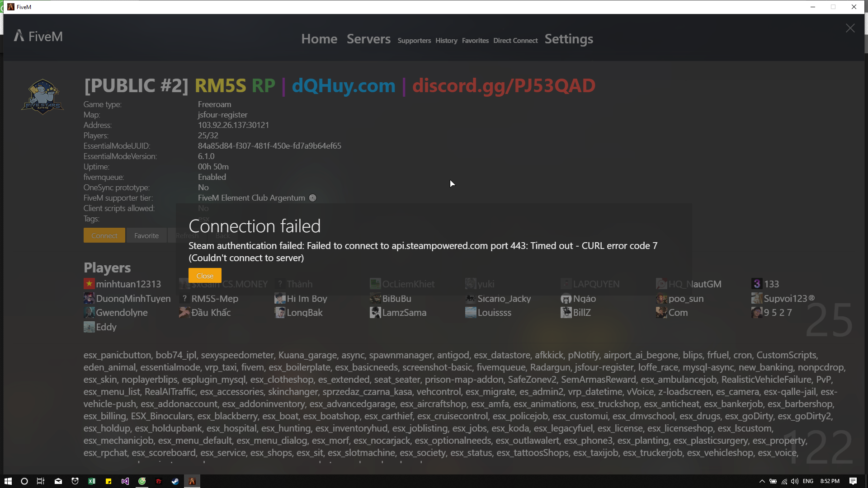Image resolution: width=868 pixels, height=488 pixels.
Task: Open the Servers tab
Action: pyautogui.click(x=368, y=39)
